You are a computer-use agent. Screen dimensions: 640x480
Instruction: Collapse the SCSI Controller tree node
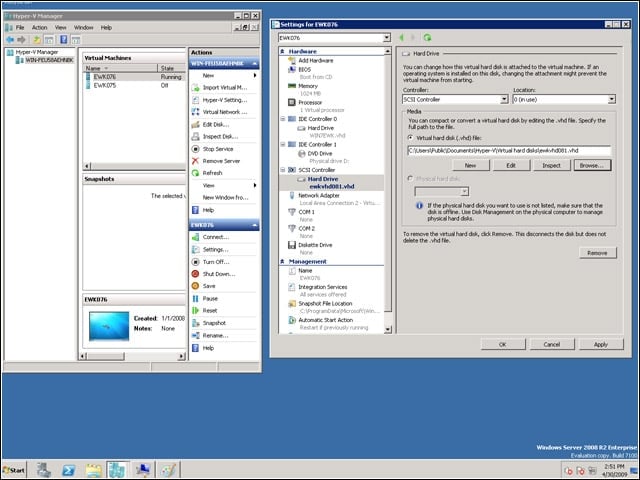[283, 170]
